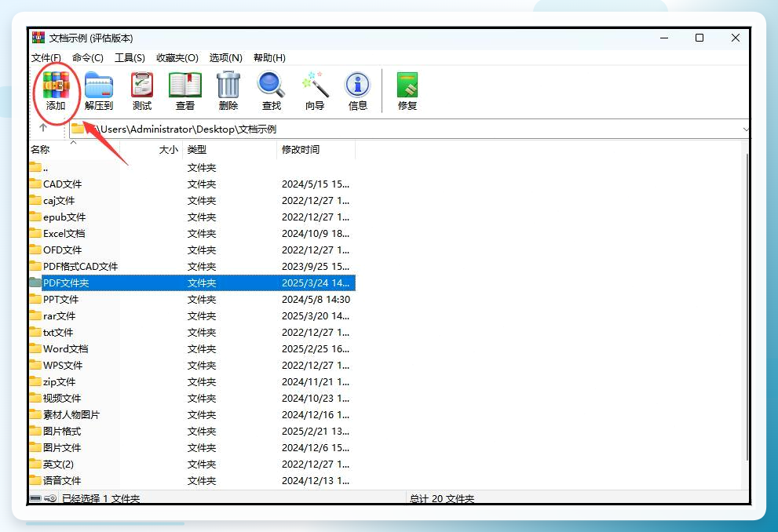The height and width of the screenshot is (532, 778).
Task: Click the 修复 (Repair) icon
Action: 407,91
